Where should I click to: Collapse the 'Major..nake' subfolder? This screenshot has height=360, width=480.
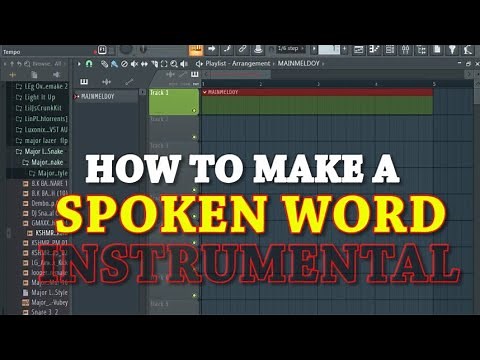(x=43, y=162)
